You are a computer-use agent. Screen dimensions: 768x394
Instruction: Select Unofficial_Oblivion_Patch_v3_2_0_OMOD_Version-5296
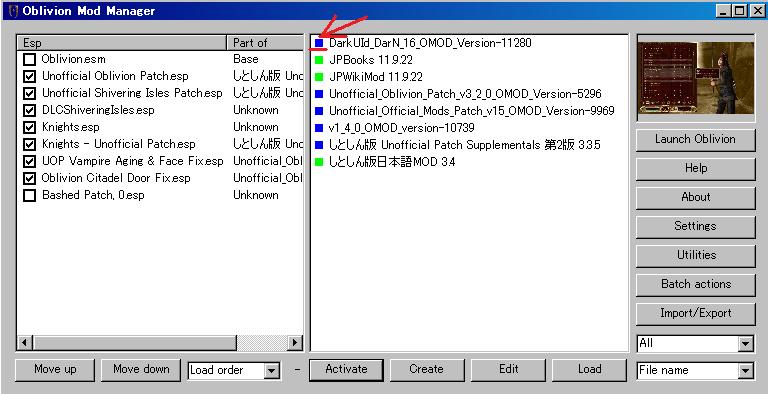(465, 94)
